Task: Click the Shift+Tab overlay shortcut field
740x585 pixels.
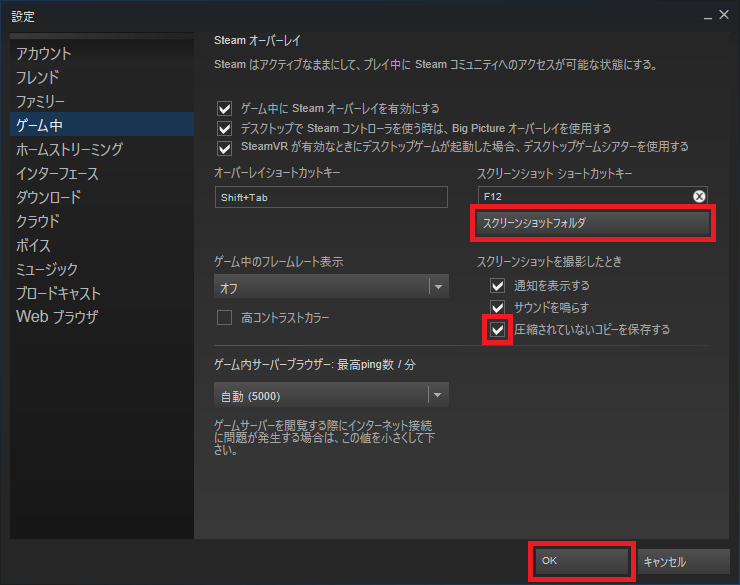Action: point(331,197)
